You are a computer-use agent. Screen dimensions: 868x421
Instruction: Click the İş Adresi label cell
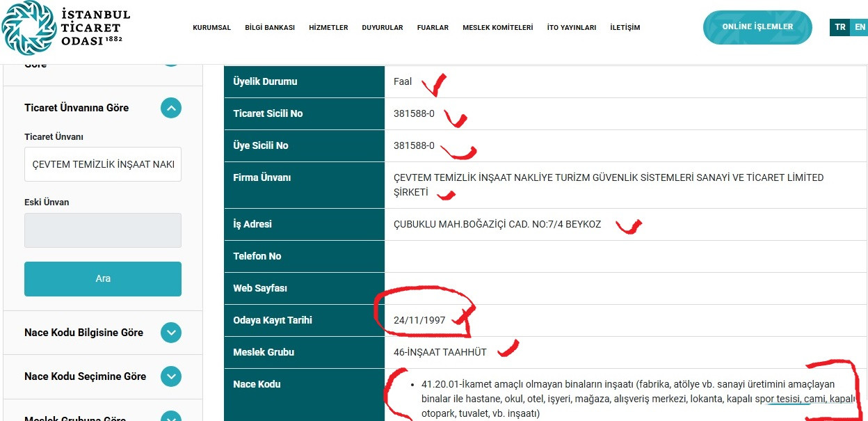304,224
